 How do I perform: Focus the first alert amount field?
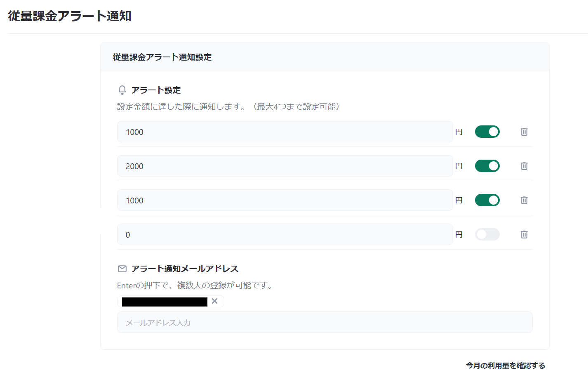285,132
